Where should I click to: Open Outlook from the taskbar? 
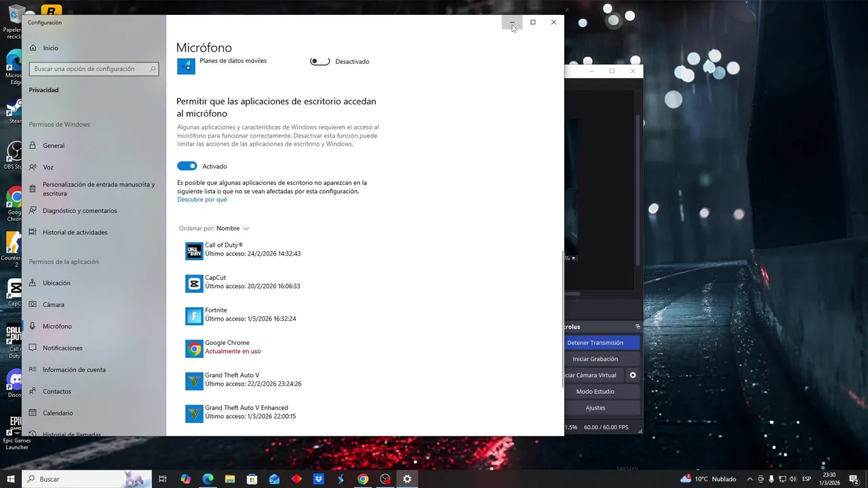point(274,479)
